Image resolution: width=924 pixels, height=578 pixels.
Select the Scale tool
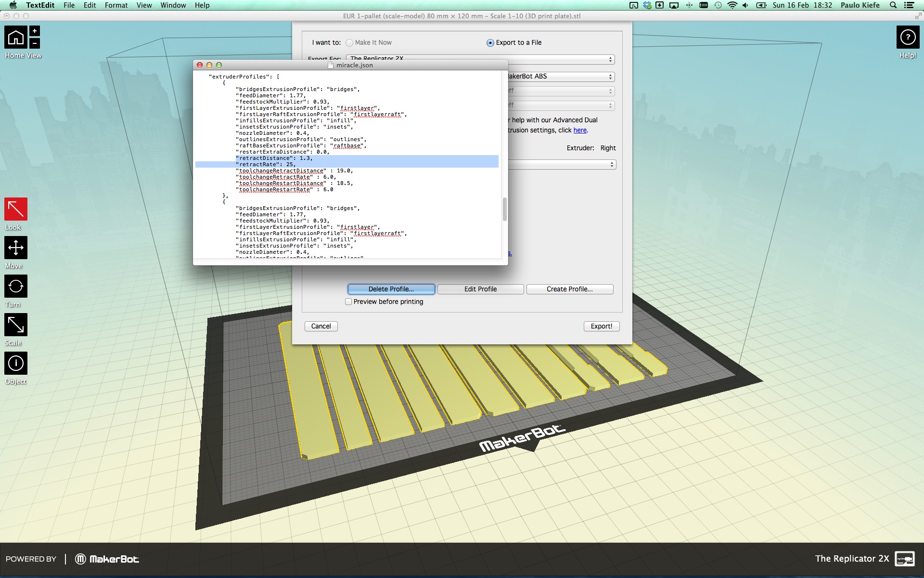click(16, 325)
